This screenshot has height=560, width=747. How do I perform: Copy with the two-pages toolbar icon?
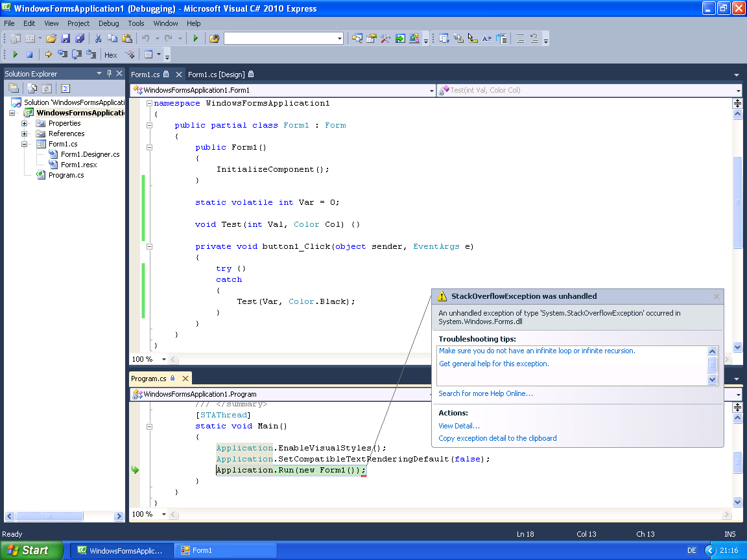click(x=112, y=39)
